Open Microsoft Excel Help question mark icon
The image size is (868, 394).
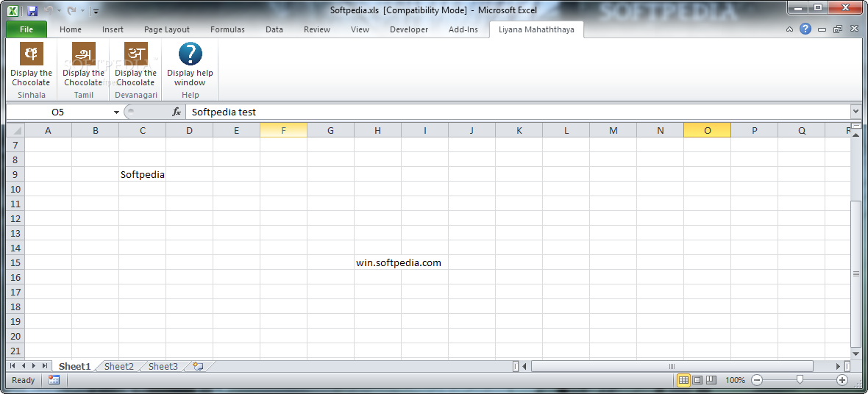point(805,29)
